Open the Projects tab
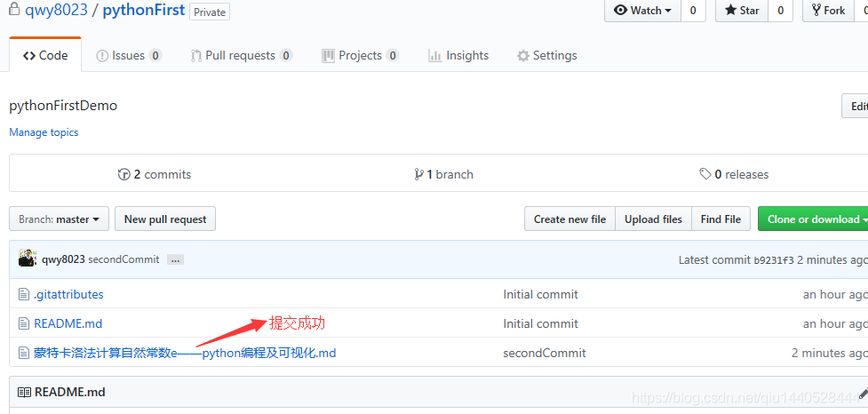Viewport: 868px width, 414px height. point(361,55)
